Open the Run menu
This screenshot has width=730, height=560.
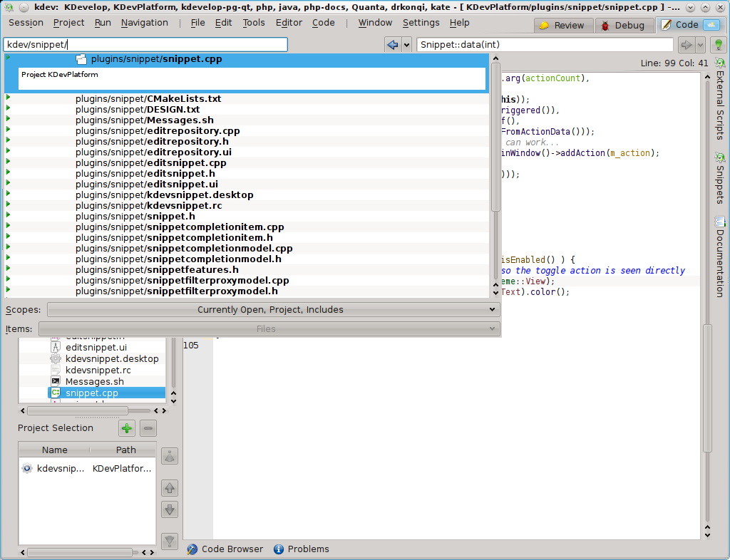(x=103, y=23)
